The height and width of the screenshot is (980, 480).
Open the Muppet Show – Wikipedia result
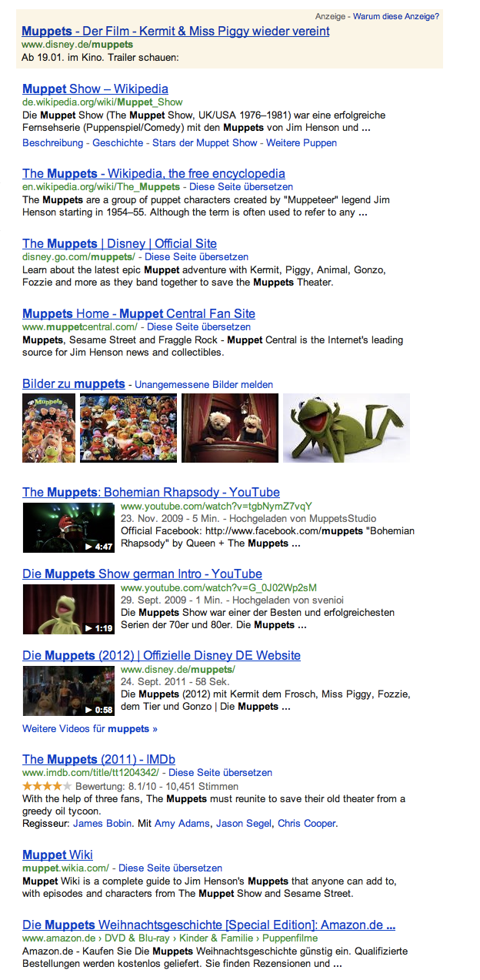[x=95, y=89]
